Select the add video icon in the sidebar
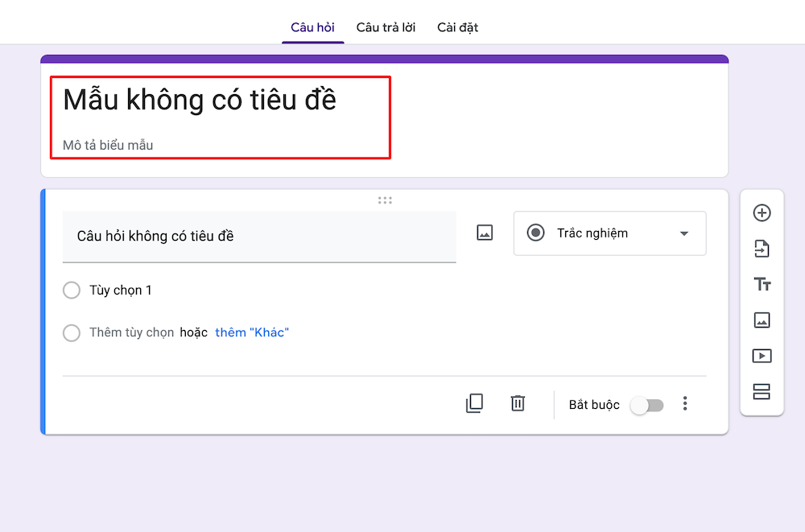The image size is (805, 532). 762,356
